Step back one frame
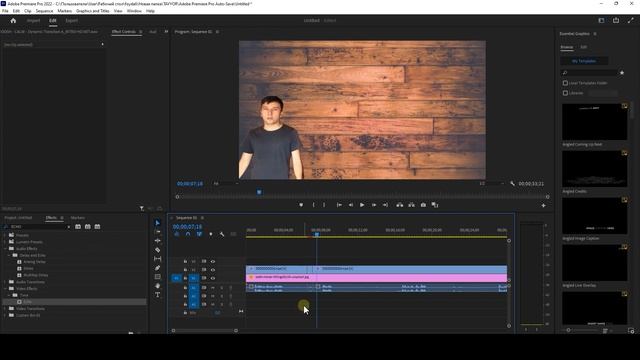Image resolution: width=640 pixels, height=360 pixels. (351, 205)
